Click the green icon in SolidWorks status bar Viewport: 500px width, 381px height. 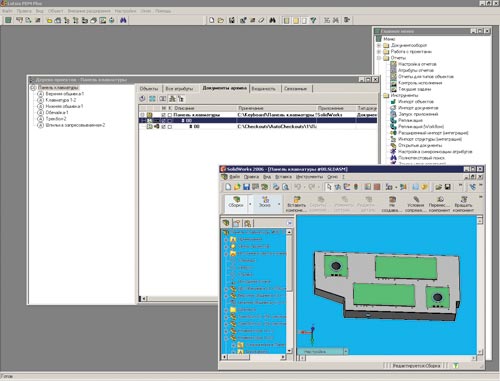[456, 366]
